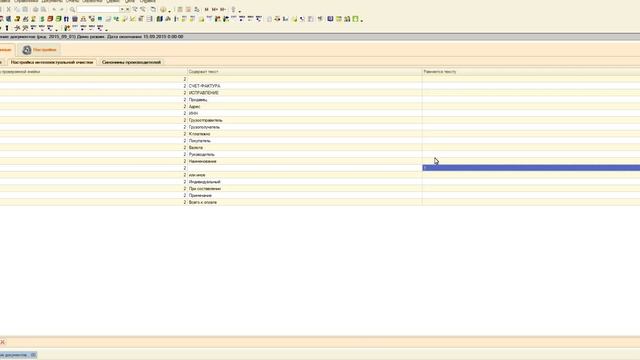Click the green dollar sign icon
This screenshot has height=360, width=640.
click(x=42, y=19)
